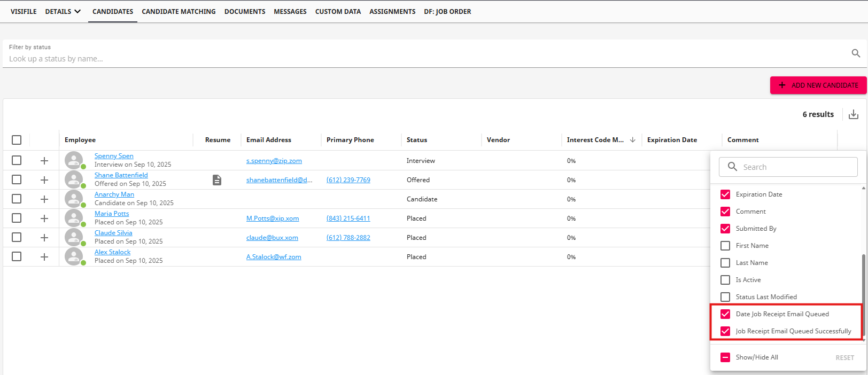Uncheck the Expiration Date column option

tap(725, 194)
